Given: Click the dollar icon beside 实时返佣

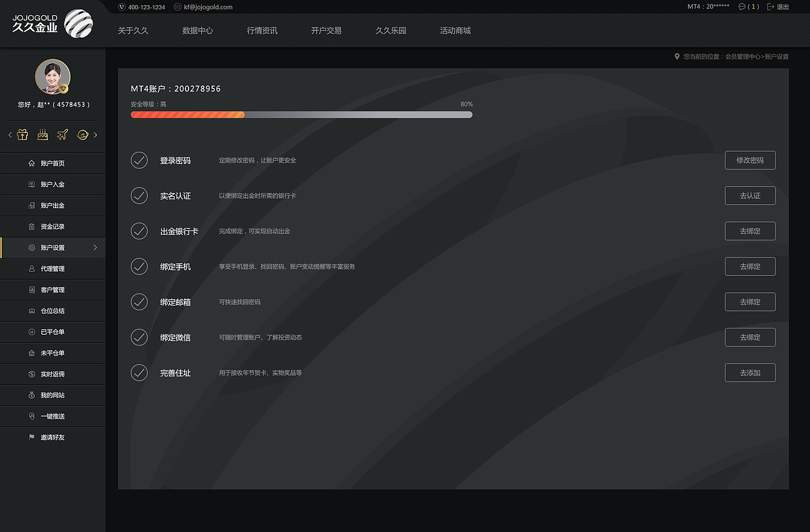Looking at the screenshot, I should [32, 374].
